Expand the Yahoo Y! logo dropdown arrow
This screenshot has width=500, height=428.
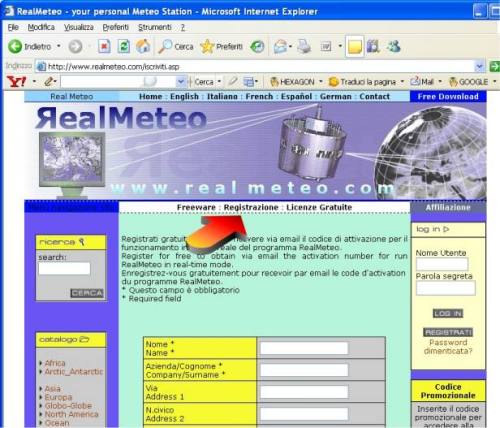pyautogui.click(x=34, y=81)
